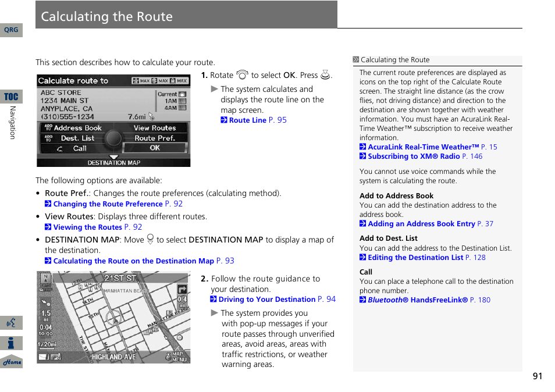555x392 pixels.
Task: Click the arrow icon beside Route Line link
Action: 224,120
